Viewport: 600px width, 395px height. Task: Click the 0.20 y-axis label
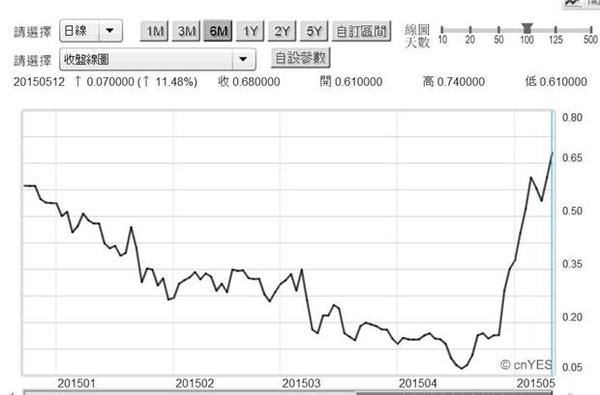point(572,317)
